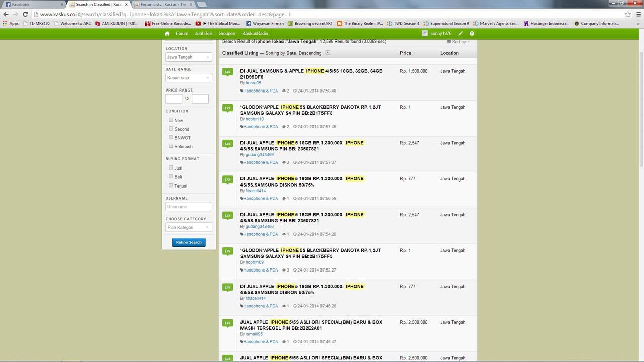Check the Beli buying format checkbox

click(171, 176)
